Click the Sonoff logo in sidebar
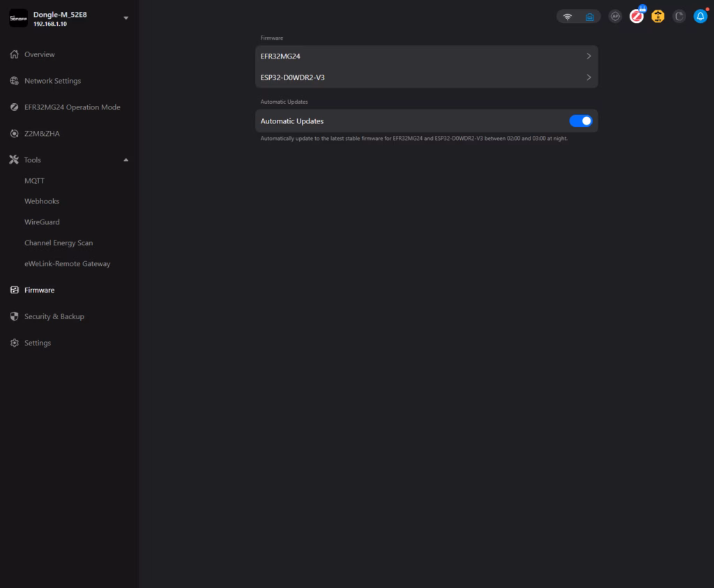This screenshot has width=714, height=588. [18, 18]
